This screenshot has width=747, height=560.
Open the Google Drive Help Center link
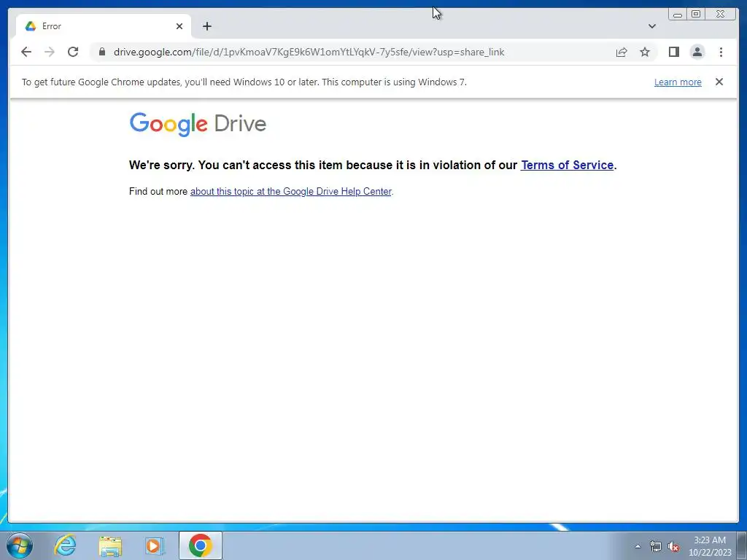[x=290, y=192]
